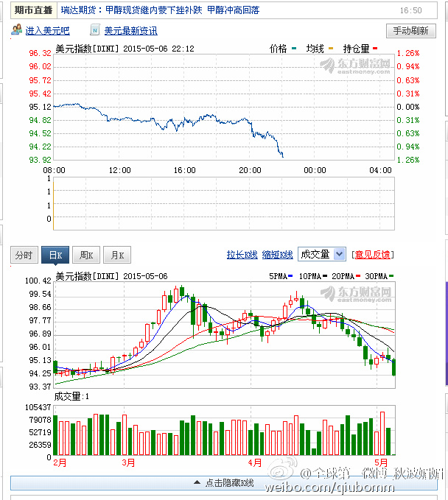Click the 期市直播 label
Image resolution: width=448 pixels, height=500 pixels.
pyautogui.click(x=33, y=10)
